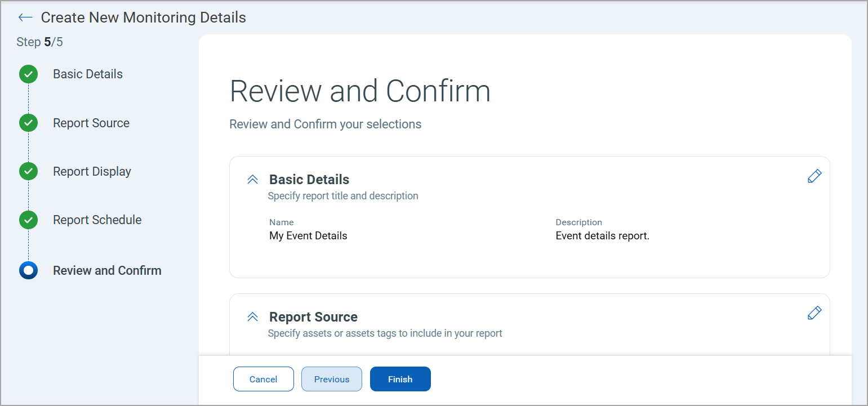
Task: Click the Previous button
Action: coord(332,379)
